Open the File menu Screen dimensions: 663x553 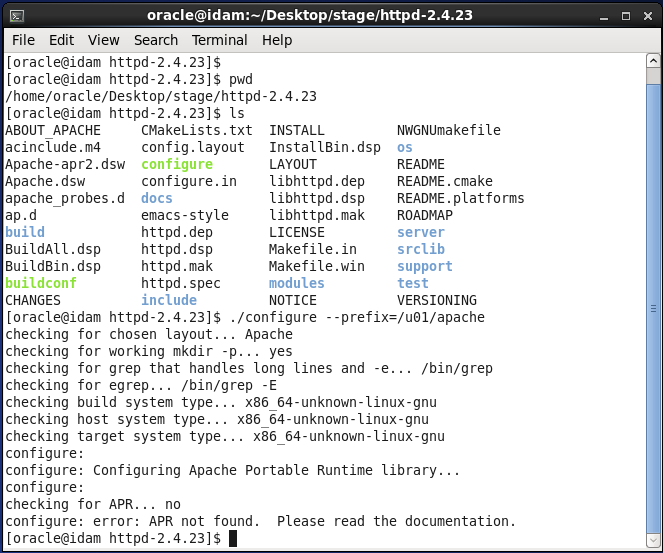tap(23, 40)
